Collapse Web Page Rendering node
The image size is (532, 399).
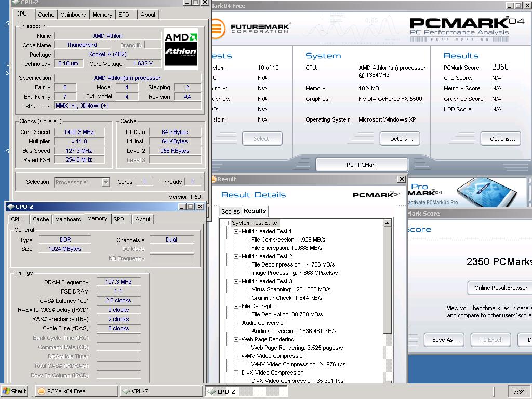click(x=236, y=339)
